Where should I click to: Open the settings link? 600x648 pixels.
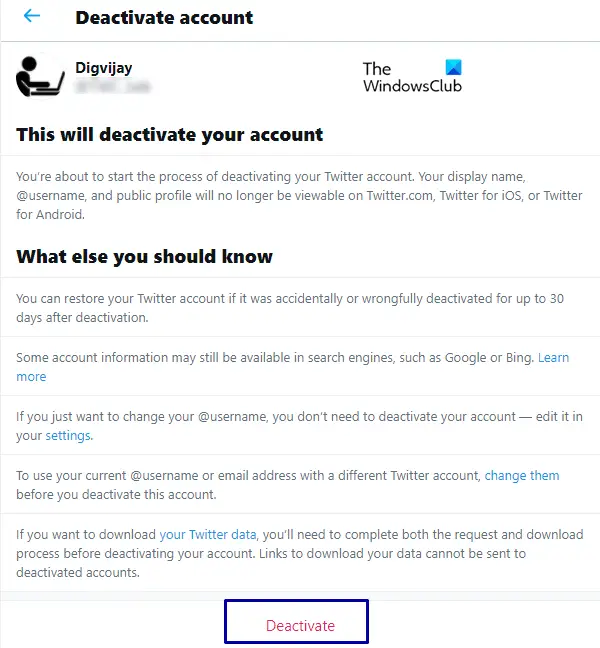tap(68, 435)
